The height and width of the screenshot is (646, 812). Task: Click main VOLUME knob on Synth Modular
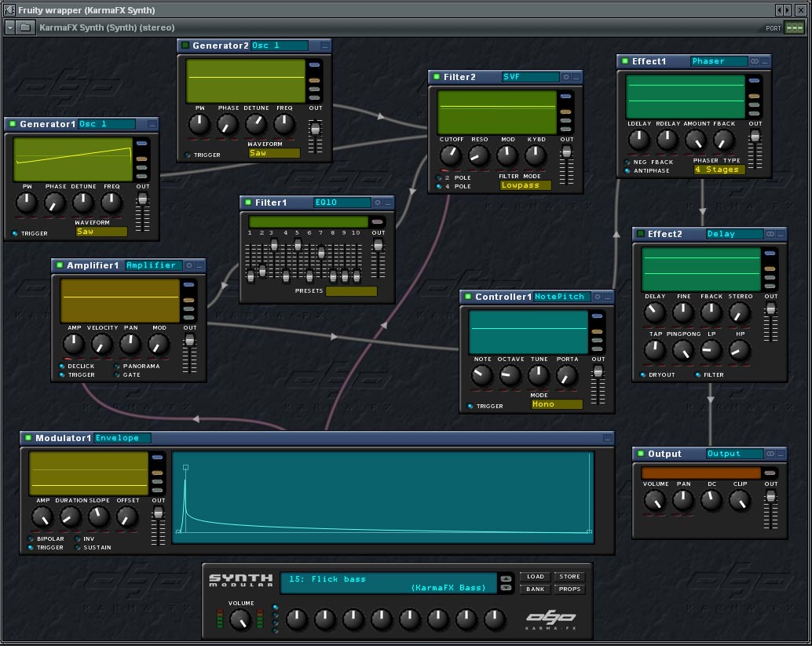click(x=240, y=619)
